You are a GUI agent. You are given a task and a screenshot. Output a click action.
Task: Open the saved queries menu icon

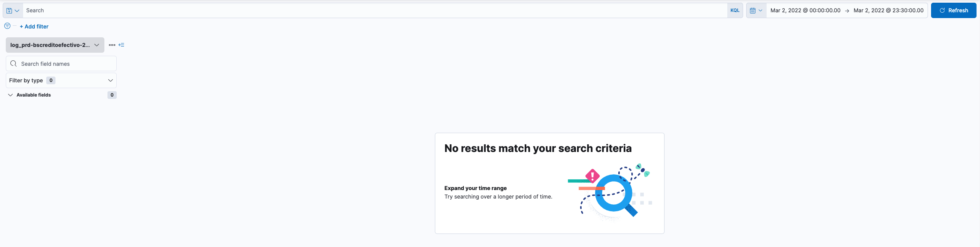pos(13,10)
